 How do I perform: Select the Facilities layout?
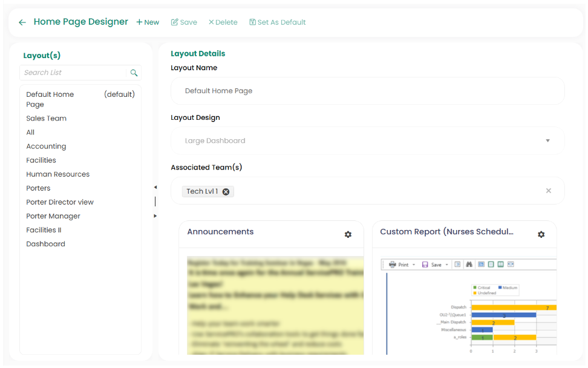pyautogui.click(x=80, y=160)
